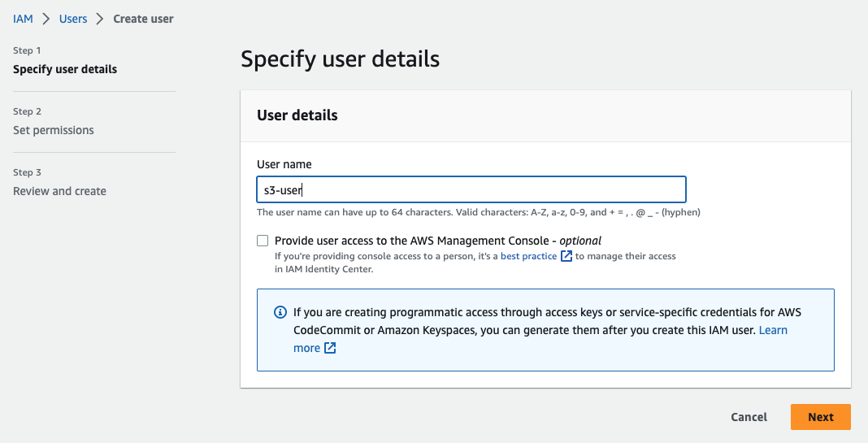Click external link icon after Learn more

tap(330, 348)
